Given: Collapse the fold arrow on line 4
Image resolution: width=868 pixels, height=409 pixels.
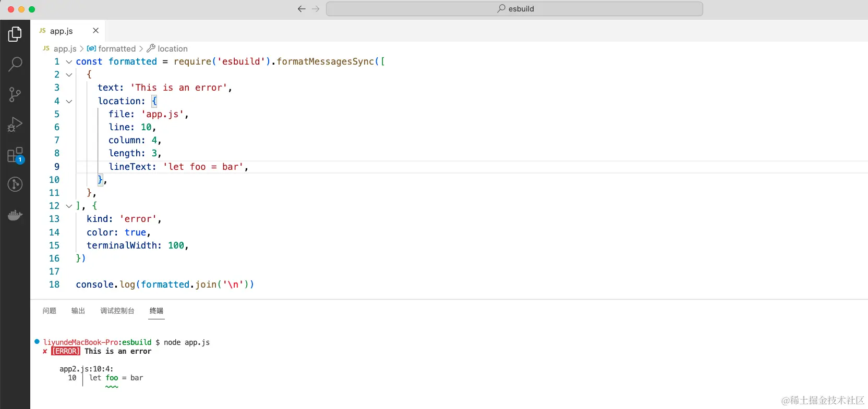Looking at the screenshot, I should 69,101.
